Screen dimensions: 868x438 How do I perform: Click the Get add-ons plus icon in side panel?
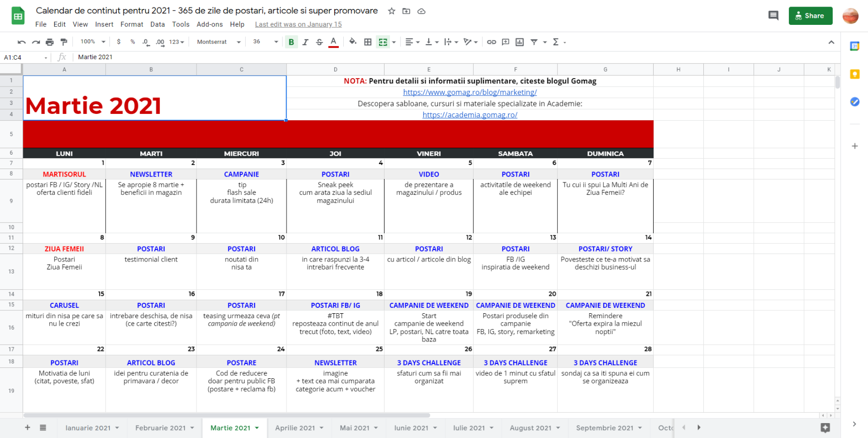(x=855, y=146)
